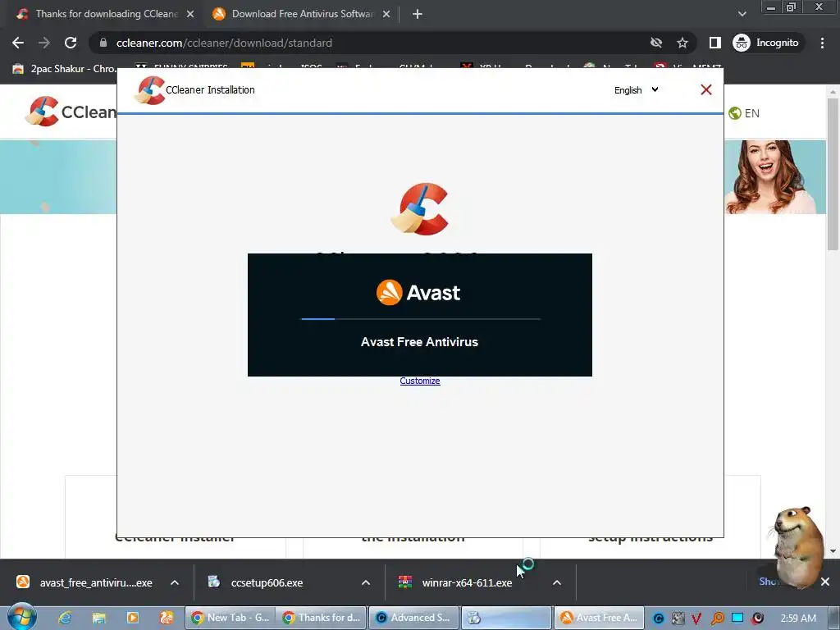Click the blue C tray icon
Image resolution: width=840 pixels, height=630 pixels.
click(x=659, y=619)
